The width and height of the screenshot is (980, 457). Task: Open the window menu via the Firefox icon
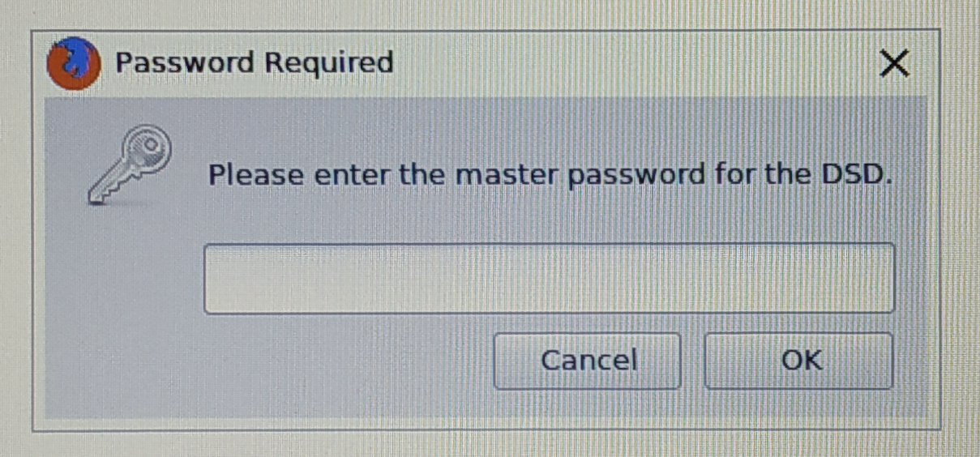tap(74, 64)
